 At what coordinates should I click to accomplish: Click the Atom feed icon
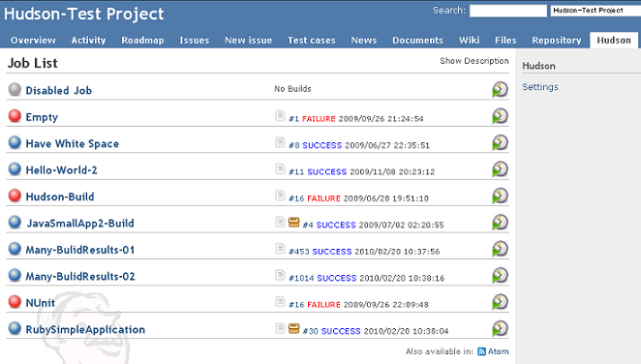tap(481, 351)
